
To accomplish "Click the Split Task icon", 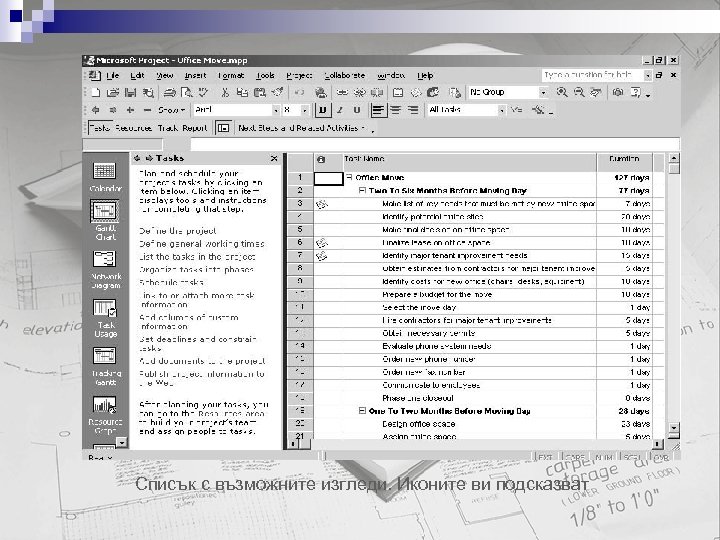I will click(377, 93).
